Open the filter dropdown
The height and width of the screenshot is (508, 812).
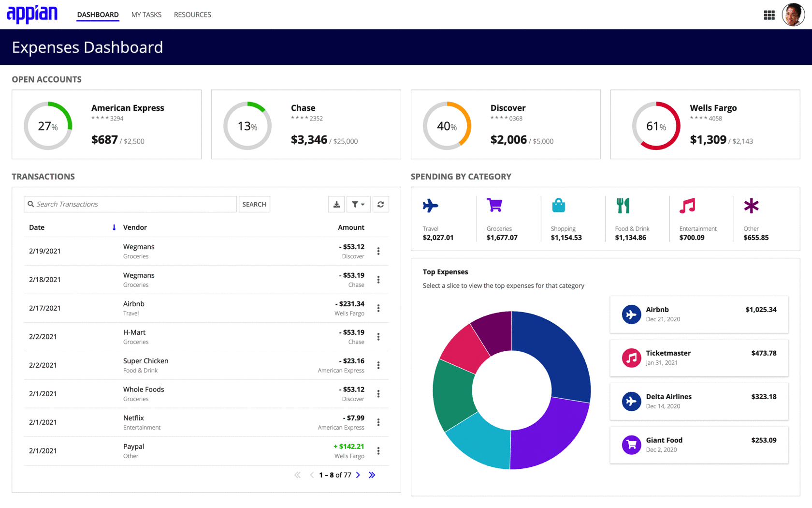tap(358, 204)
